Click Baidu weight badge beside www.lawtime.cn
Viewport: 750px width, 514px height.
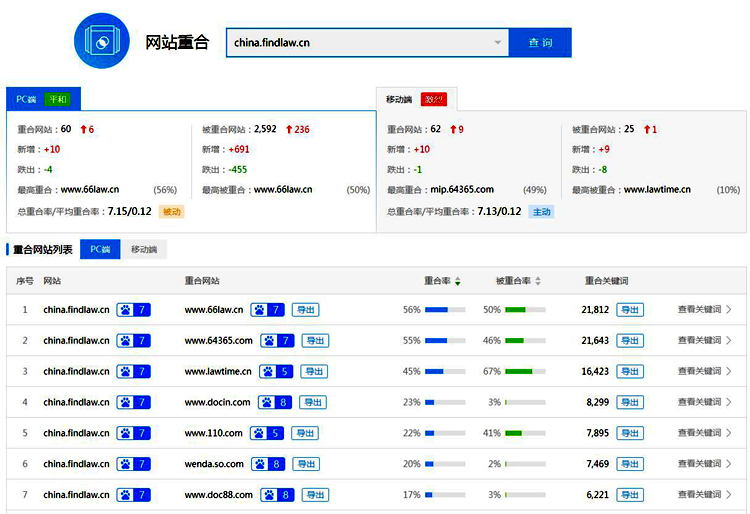click(276, 372)
